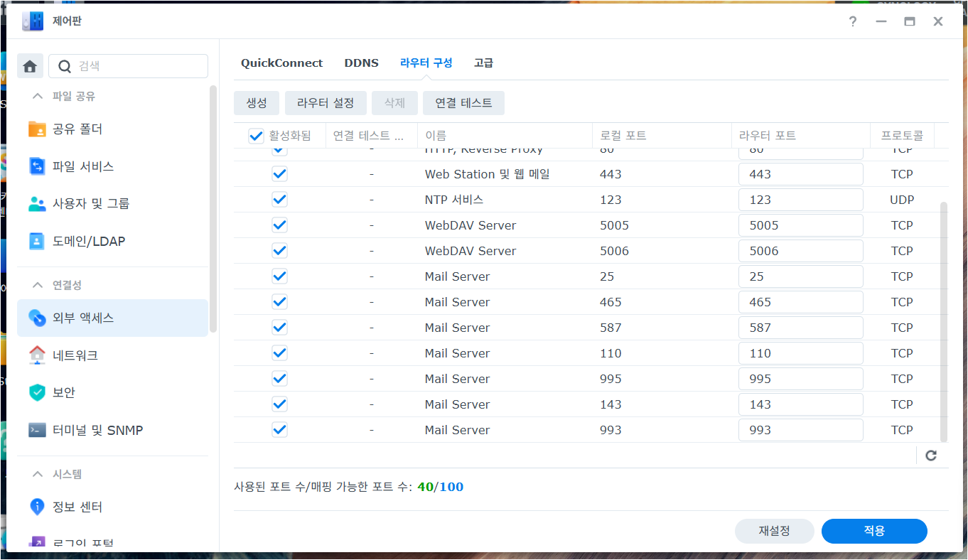
Task: Disable the NTP 서비스 port rule
Action: pyautogui.click(x=279, y=199)
